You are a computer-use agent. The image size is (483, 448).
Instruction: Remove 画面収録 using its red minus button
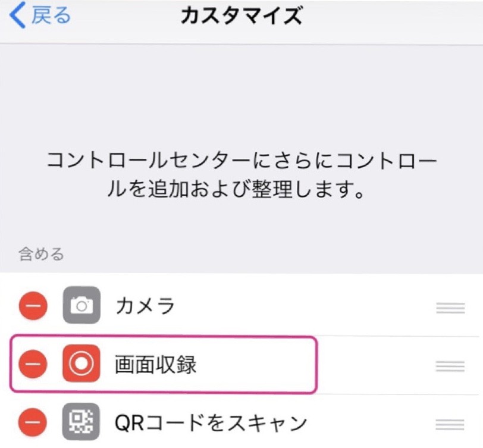(x=33, y=365)
